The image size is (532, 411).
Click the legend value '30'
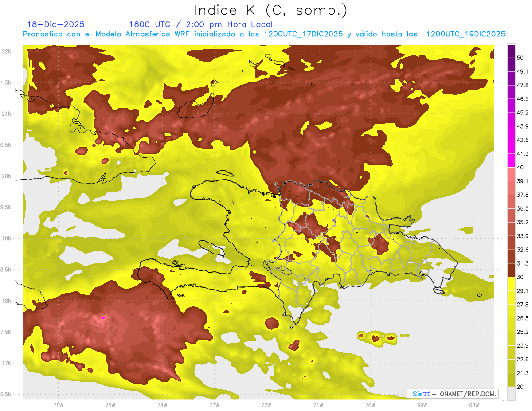click(520, 277)
